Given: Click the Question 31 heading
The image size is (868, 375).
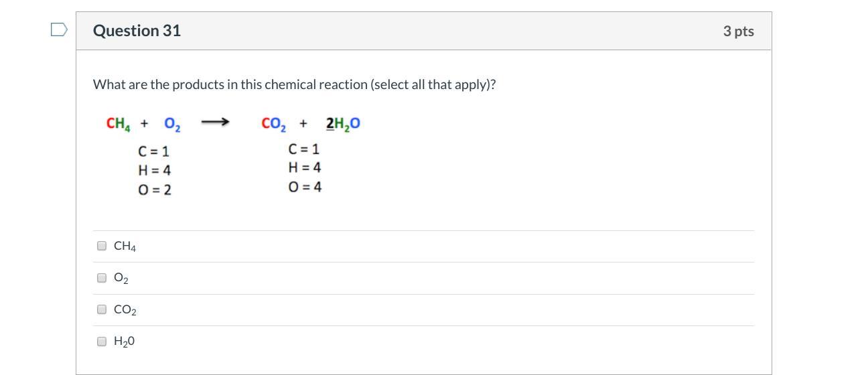Looking at the screenshot, I should coord(137,31).
